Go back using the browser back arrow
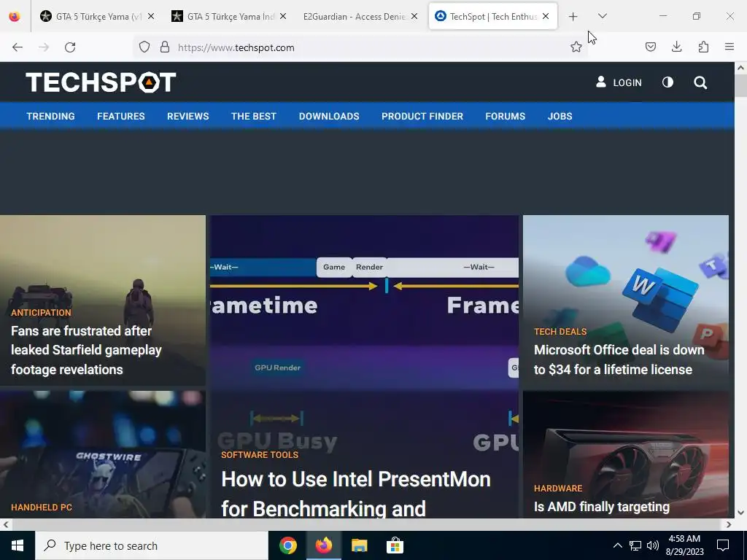 (x=18, y=47)
